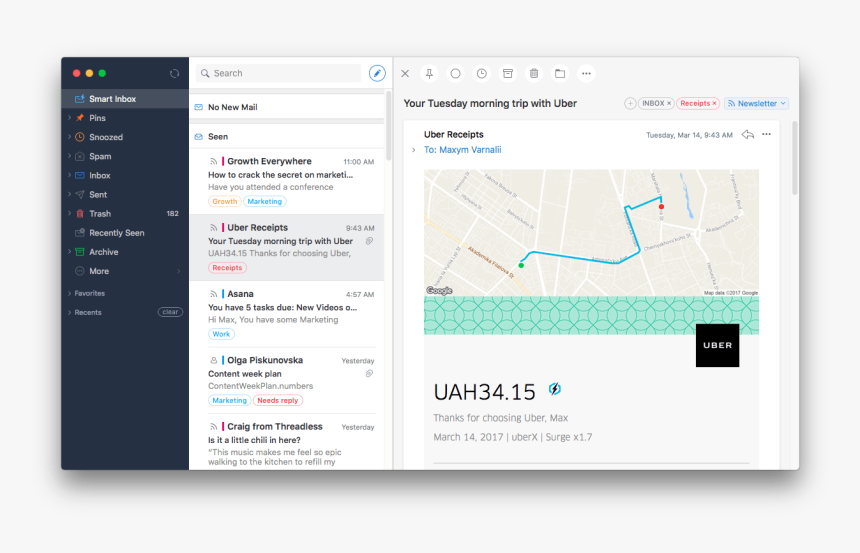Click Marketing tag on Olga's email
The image size is (860, 553).
[x=229, y=400]
